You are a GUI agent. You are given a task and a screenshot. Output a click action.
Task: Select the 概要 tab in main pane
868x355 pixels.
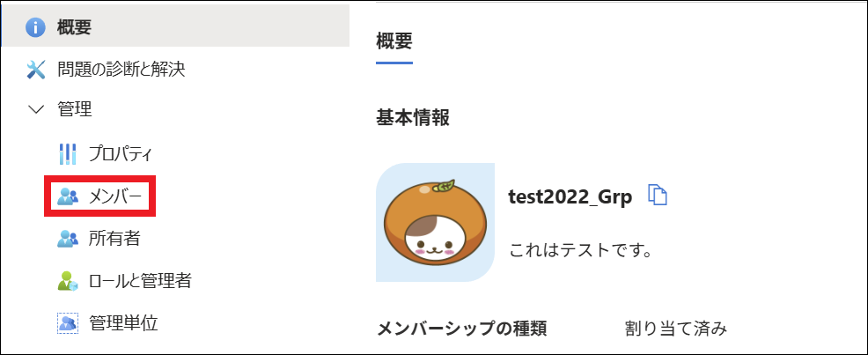(394, 41)
